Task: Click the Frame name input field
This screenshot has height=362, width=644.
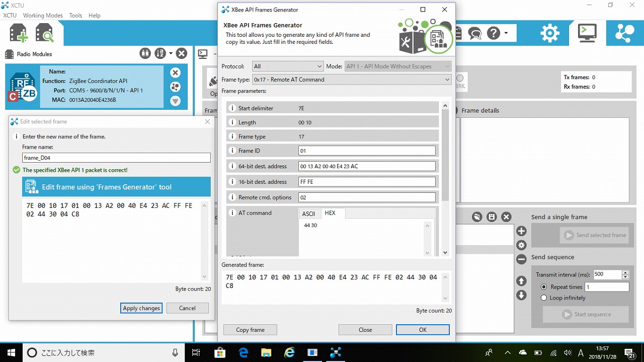Action: [x=116, y=158]
